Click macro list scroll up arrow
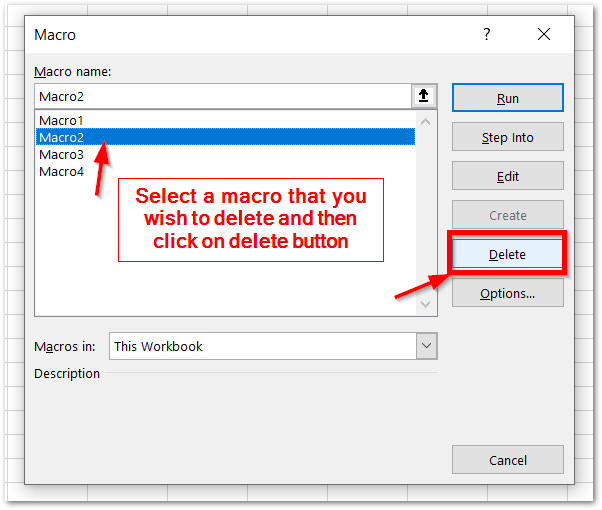The width and height of the screenshot is (602, 510). tap(425, 122)
